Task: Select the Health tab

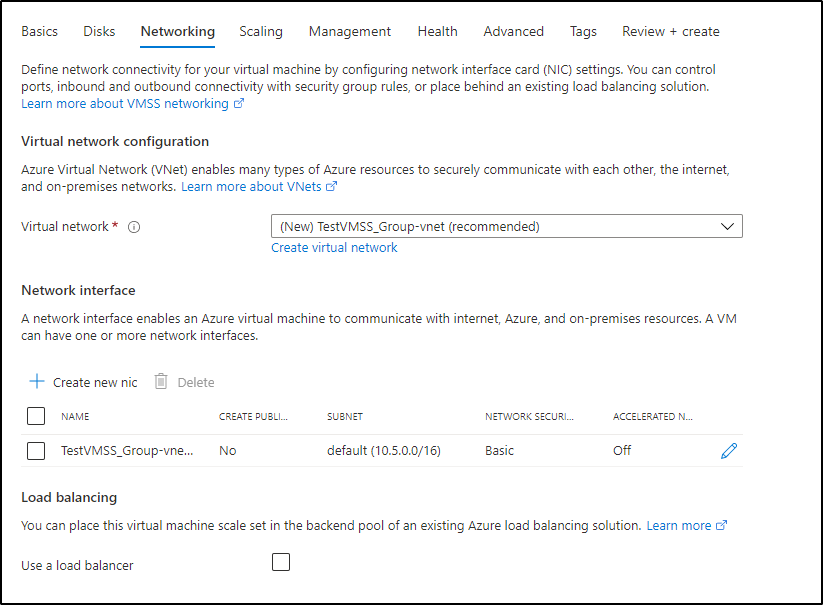Action: (437, 32)
